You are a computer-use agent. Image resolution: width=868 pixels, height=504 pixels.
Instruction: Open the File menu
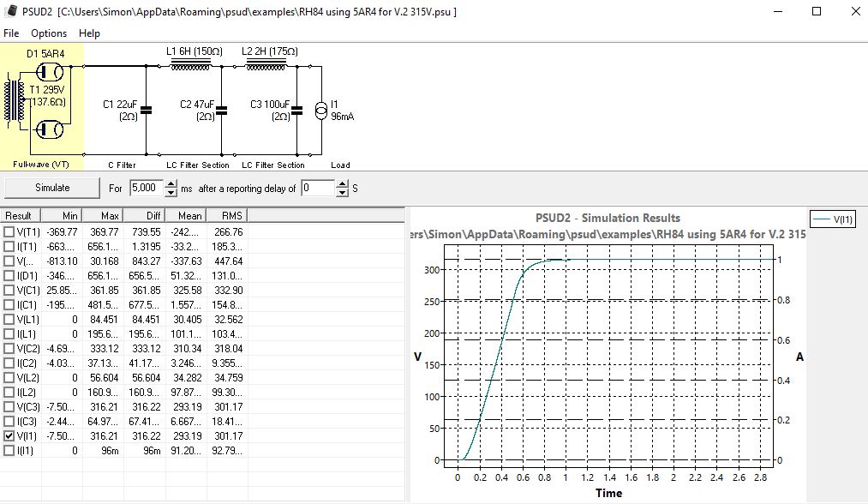coord(11,33)
